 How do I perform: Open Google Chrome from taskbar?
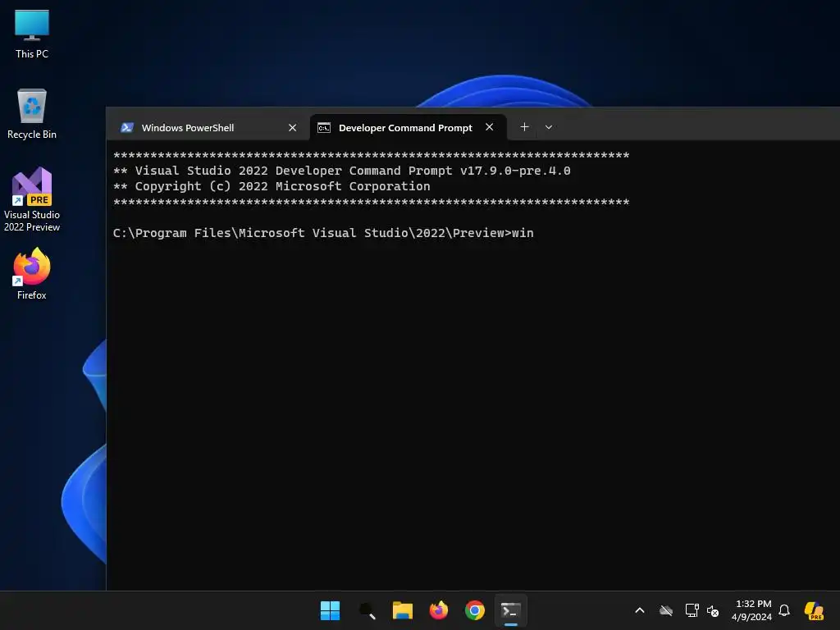475,610
